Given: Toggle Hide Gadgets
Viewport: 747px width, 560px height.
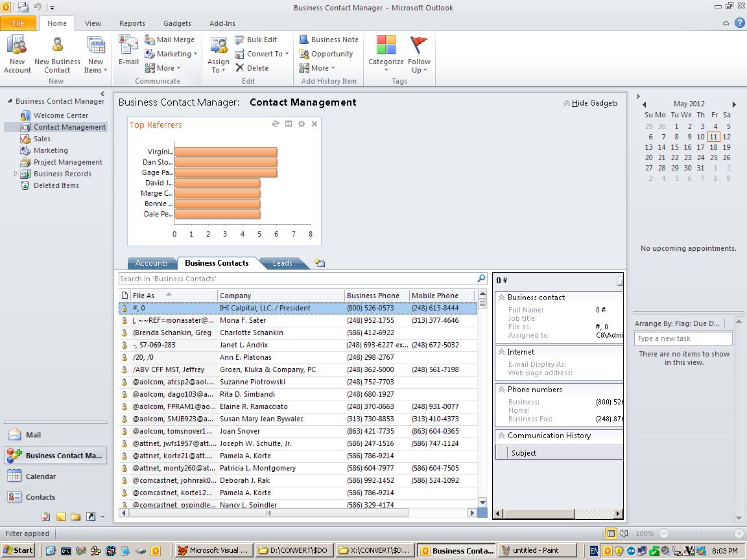Looking at the screenshot, I should coord(590,103).
